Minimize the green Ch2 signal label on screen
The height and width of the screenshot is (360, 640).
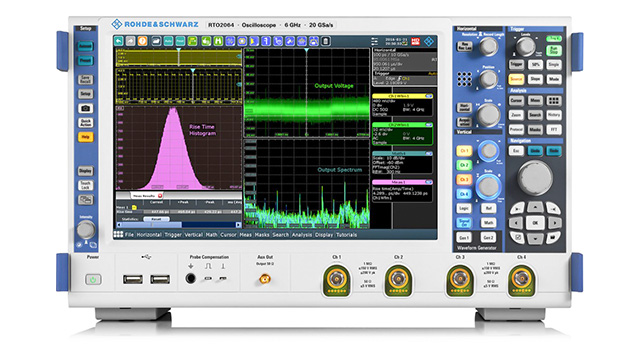429,124
